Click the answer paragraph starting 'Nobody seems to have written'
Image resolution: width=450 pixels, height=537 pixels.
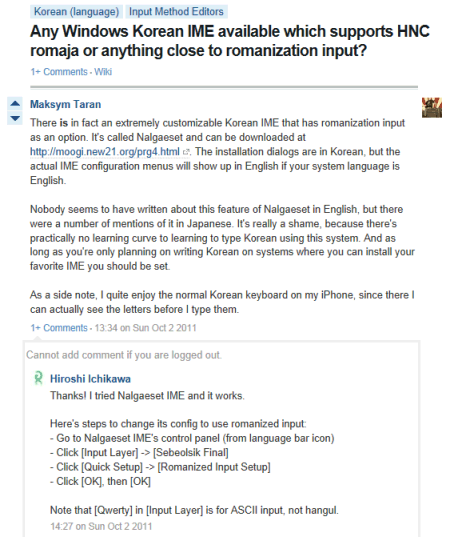click(x=222, y=238)
